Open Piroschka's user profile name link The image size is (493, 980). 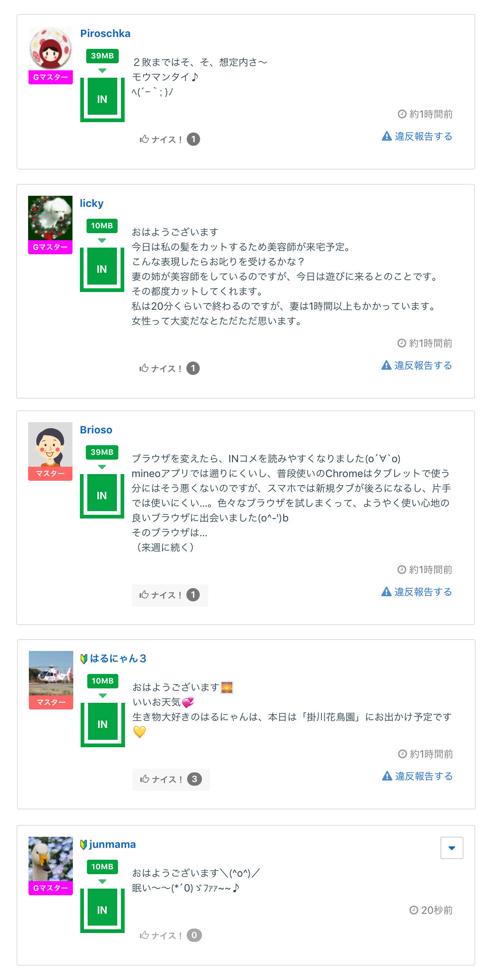(105, 33)
